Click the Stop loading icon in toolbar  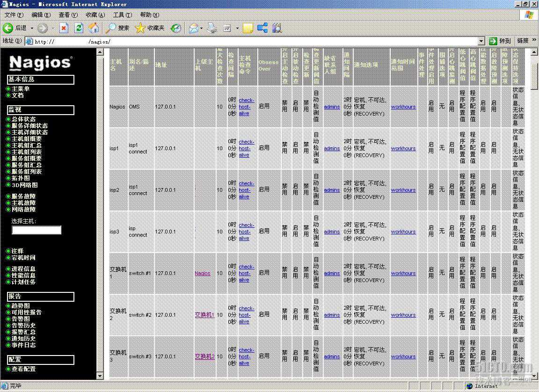64,29
